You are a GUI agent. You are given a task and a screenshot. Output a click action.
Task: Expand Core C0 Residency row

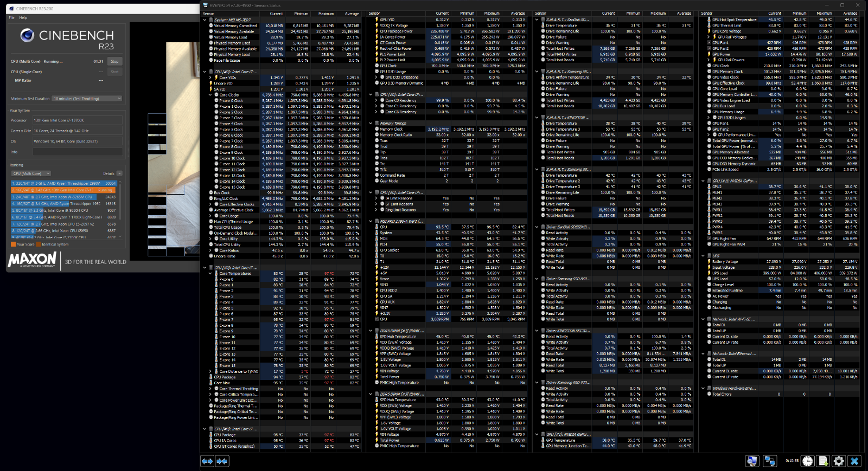click(x=376, y=100)
